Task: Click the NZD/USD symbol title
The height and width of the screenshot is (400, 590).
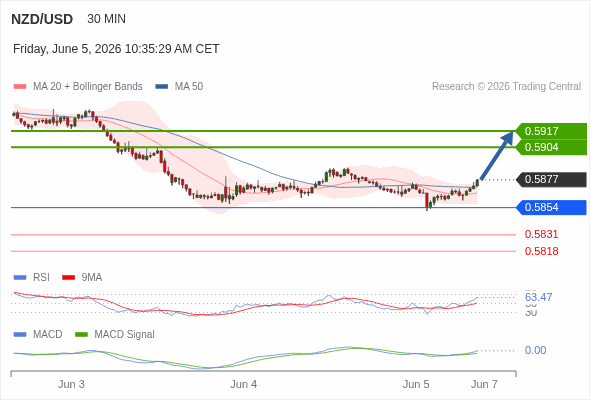Action: point(42,19)
